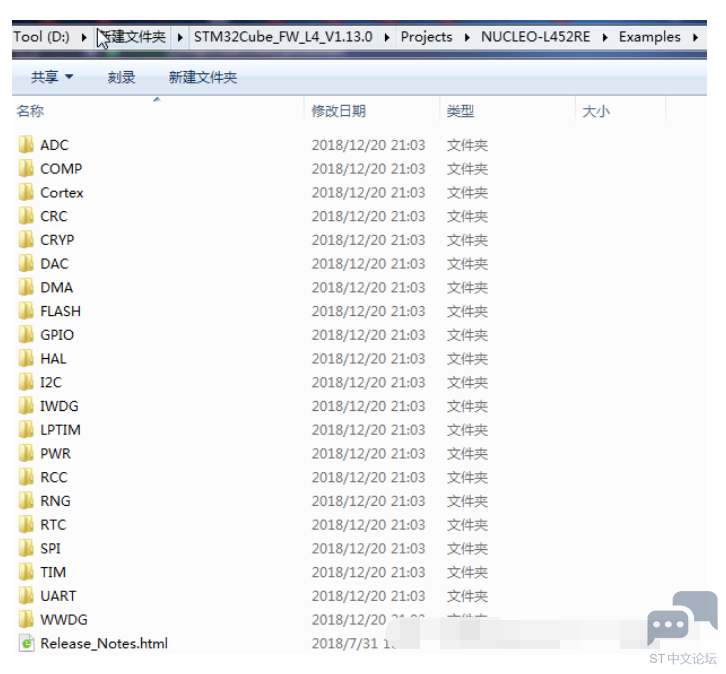Click the SPI folder icon
726x674 pixels.
[26, 548]
